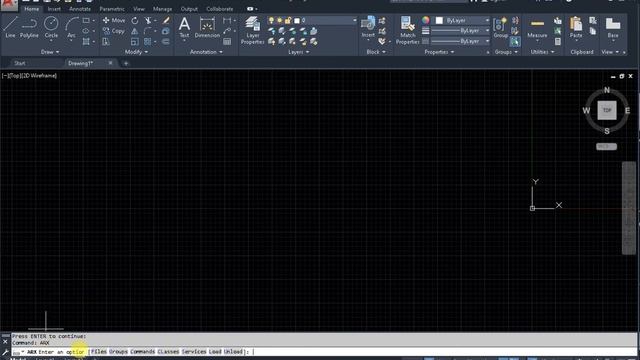Expand the Groups panel
The image size is (640, 360).
(506, 52)
